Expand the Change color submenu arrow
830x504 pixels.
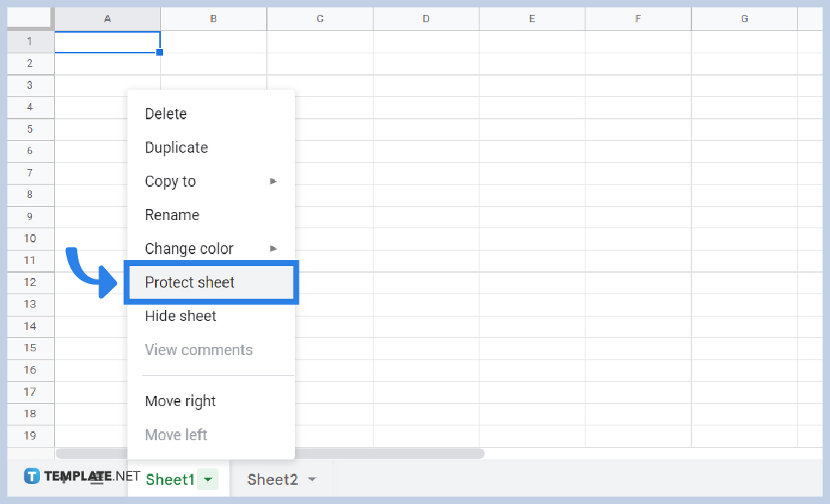pos(273,248)
